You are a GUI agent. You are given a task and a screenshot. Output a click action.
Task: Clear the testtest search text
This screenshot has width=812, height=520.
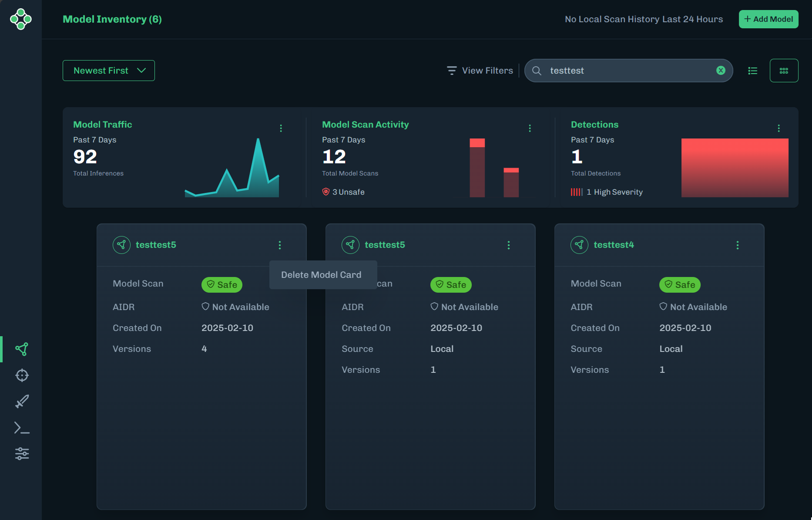click(x=721, y=71)
